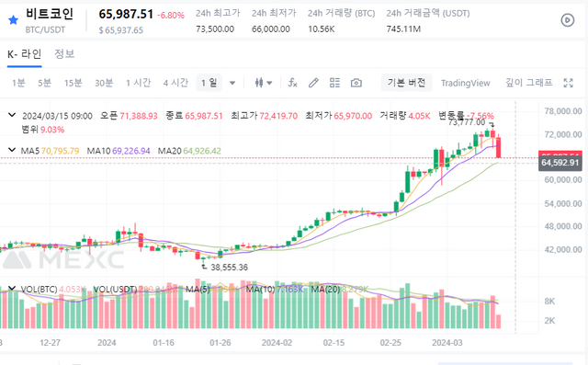Select the 4 시간 timeframe
The image size is (588, 365).
175,83
